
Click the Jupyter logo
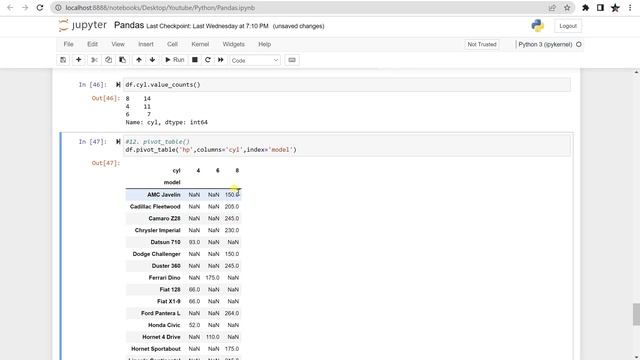pyautogui.click(x=82, y=25)
